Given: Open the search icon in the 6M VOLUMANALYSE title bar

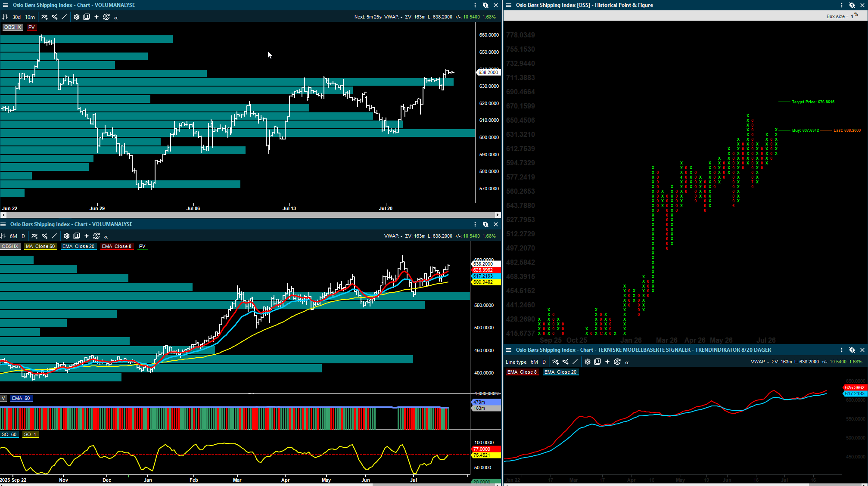Looking at the screenshot, I should pyautogui.click(x=485, y=224).
